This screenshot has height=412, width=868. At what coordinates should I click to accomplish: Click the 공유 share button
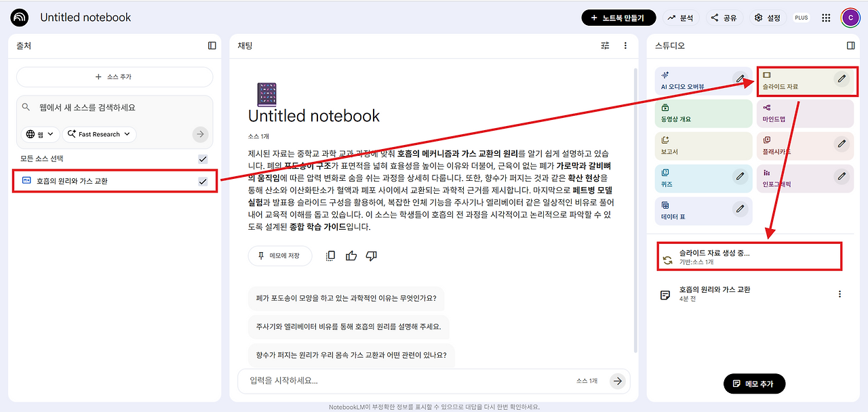(x=724, y=18)
